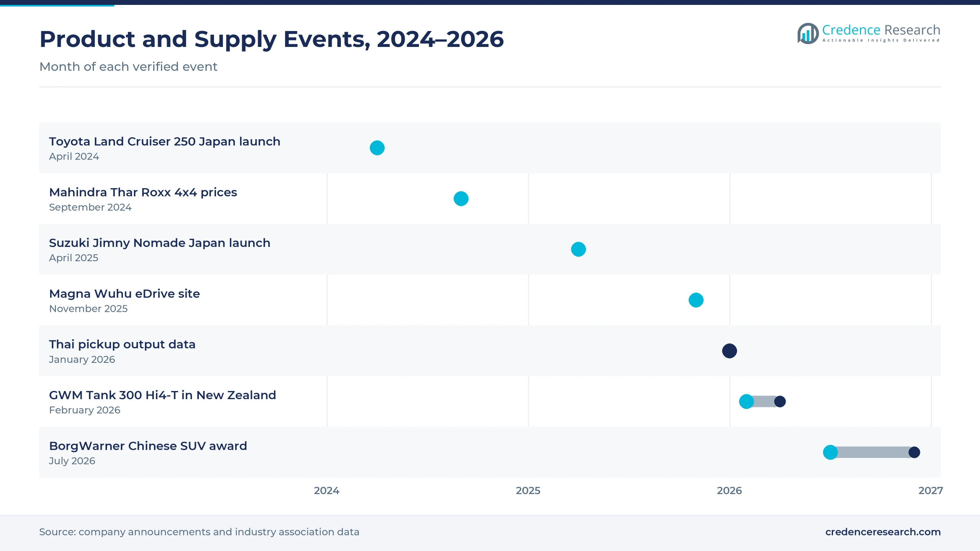This screenshot has height=551, width=980.
Task: Click the 'January 2026' date text
Action: click(82, 360)
